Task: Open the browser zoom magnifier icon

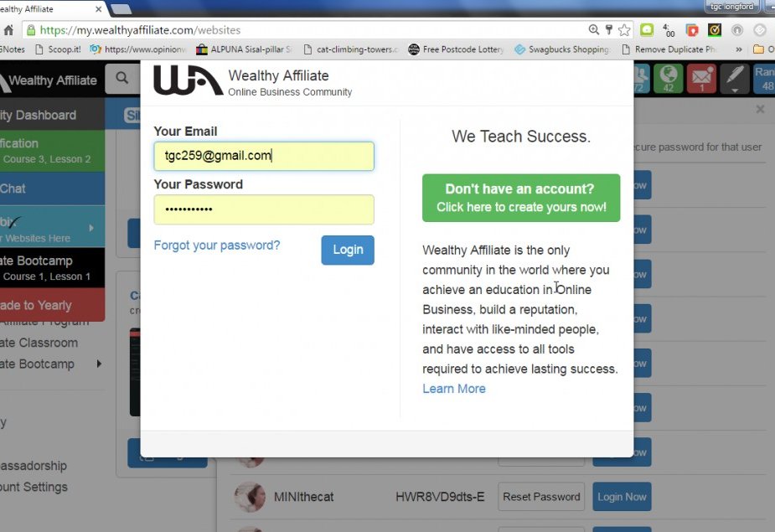Action: click(x=593, y=29)
